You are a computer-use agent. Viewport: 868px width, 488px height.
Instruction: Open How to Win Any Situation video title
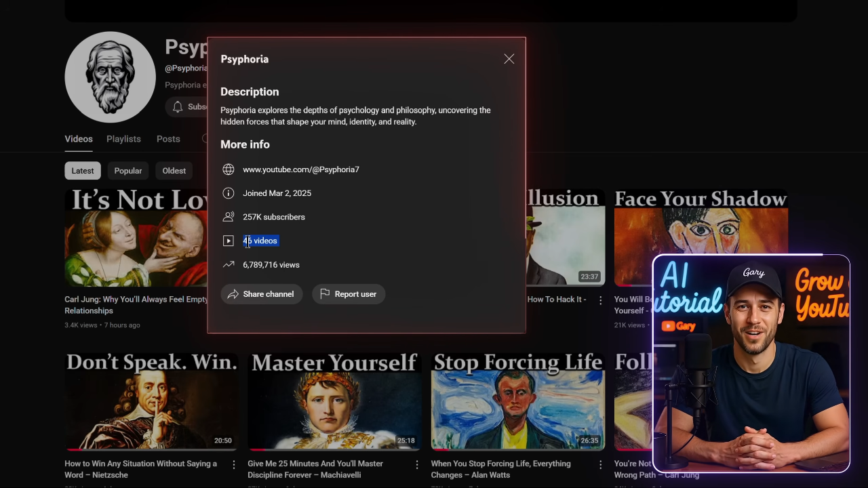click(140, 469)
